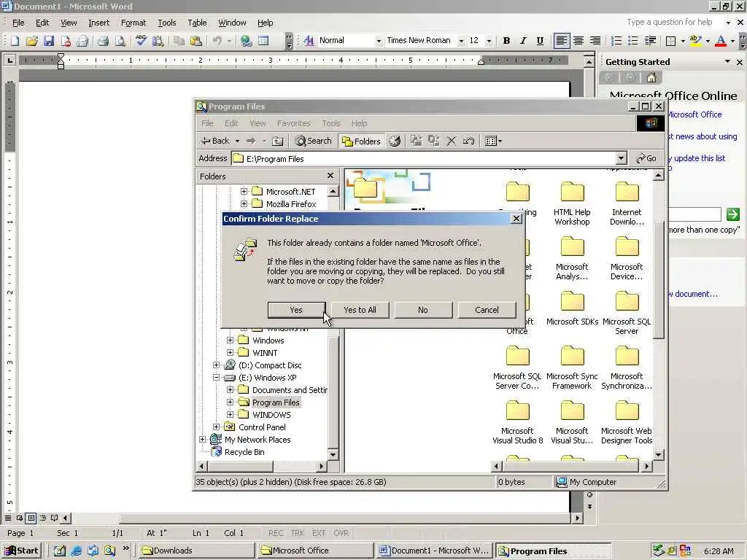Open the Tools menu in Word
Screen dimensions: 747x560
pyautogui.click(x=167, y=23)
